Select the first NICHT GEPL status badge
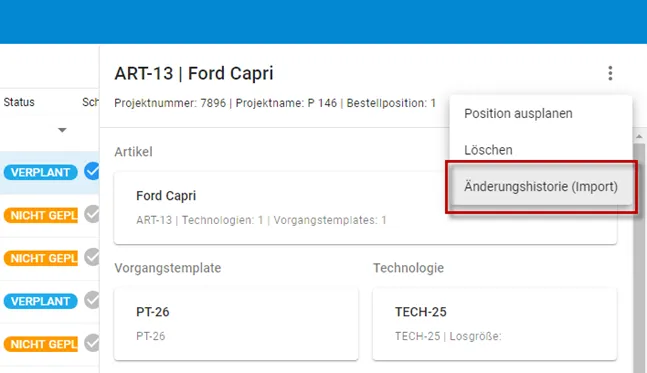This screenshot has width=647, height=373. click(40, 215)
